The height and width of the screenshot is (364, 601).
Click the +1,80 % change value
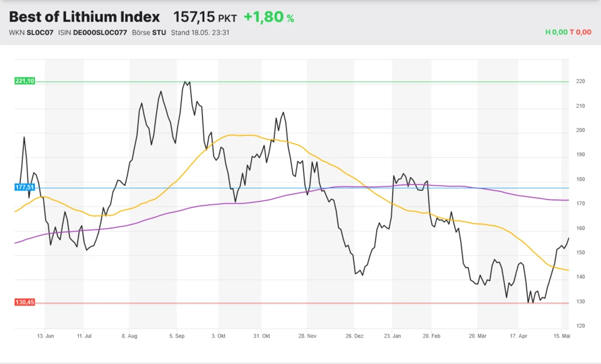269,17
